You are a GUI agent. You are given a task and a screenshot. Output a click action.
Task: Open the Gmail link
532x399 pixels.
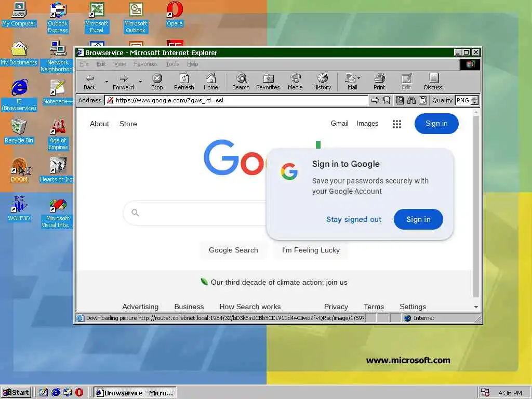(x=340, y=124)
